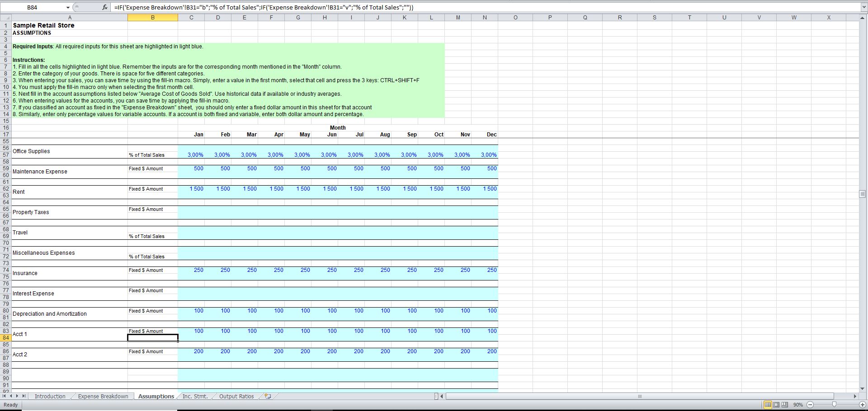The image size is (868, 411).
Task: Zoom out with the minus icon
Action: point(809,405)
